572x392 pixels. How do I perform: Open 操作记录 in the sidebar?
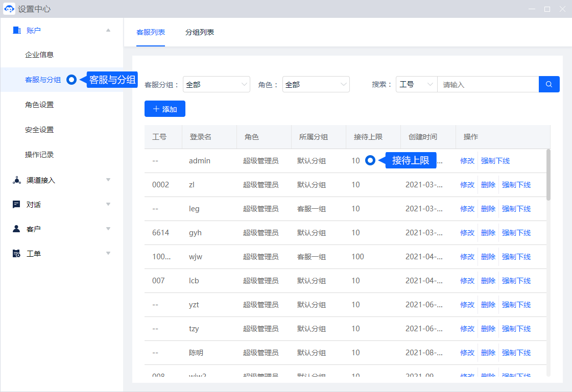[39, 155]
